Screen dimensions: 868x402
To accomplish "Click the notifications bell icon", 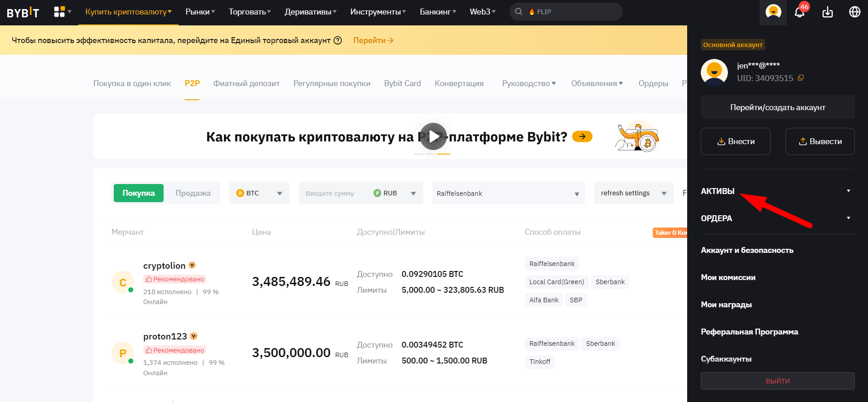I will click(800, 12).
